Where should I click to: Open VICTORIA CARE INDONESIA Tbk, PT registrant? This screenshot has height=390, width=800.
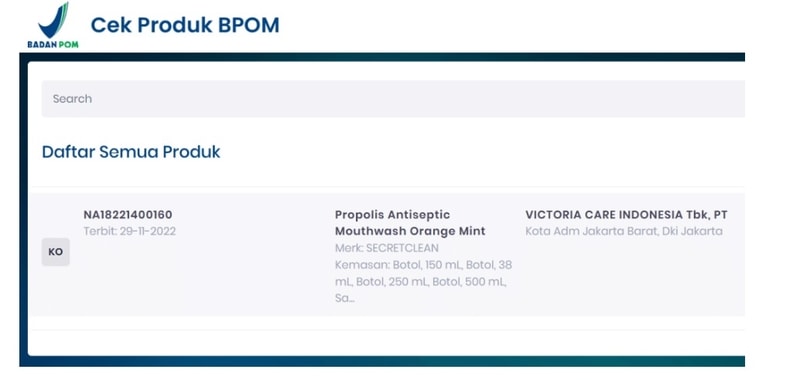pos(627,214)
